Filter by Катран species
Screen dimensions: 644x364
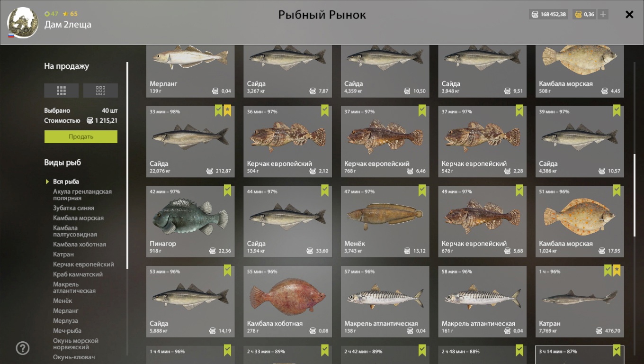pyautogui.click(x=63, y=255)
